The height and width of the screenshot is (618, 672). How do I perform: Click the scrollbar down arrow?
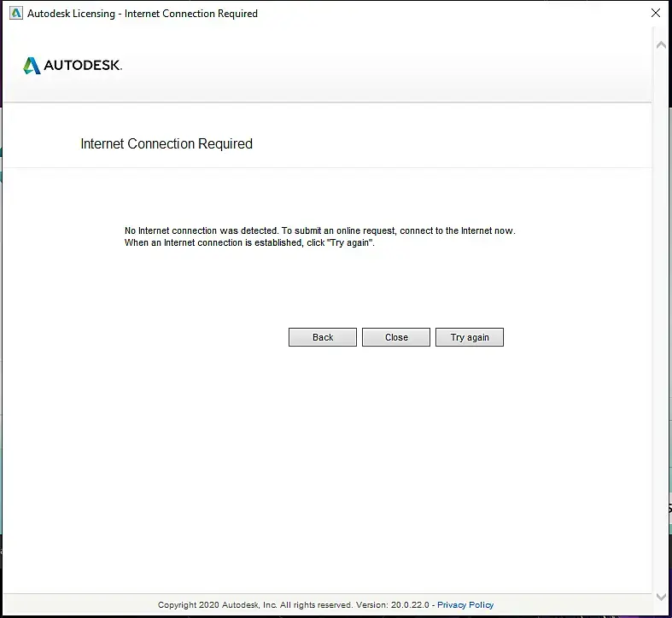coord(661,597)
